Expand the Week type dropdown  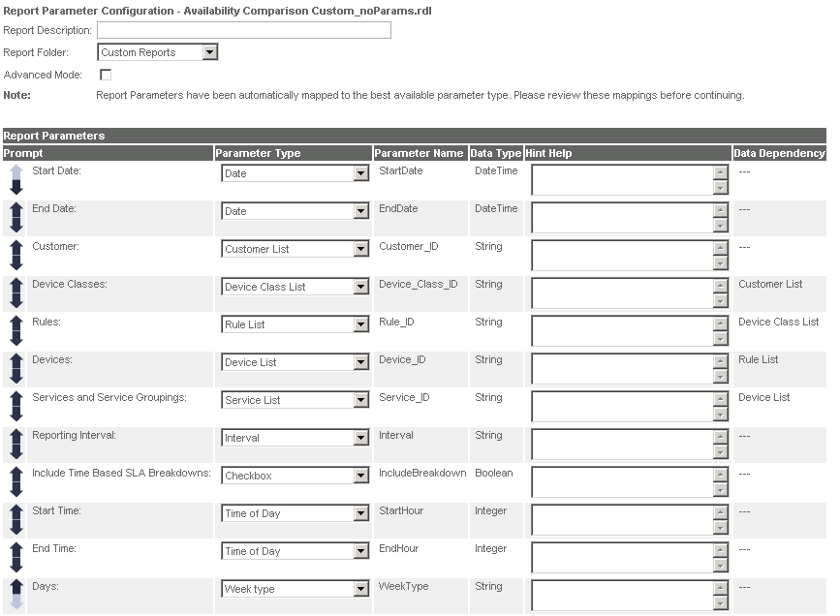click(296, 589)
